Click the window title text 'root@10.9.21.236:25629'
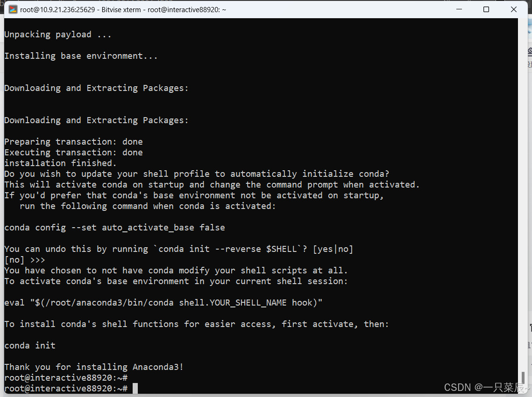Image resolution: width=532 pixels, height=397 pixels. pos(57,10)
